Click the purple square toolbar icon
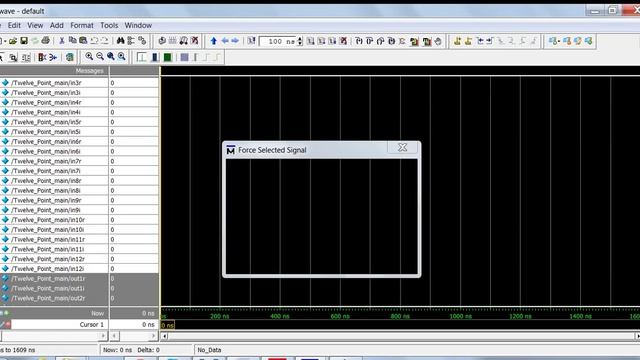 184,57
